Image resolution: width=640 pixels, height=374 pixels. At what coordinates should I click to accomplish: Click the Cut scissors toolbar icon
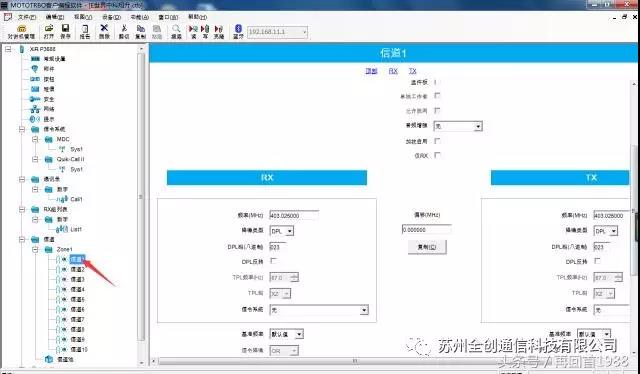[x=124, y=28]
